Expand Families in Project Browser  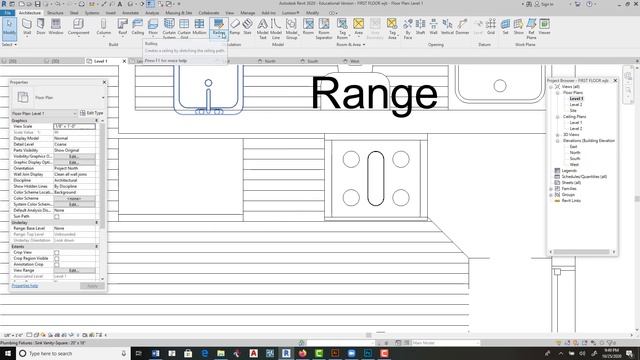point(551,189)
